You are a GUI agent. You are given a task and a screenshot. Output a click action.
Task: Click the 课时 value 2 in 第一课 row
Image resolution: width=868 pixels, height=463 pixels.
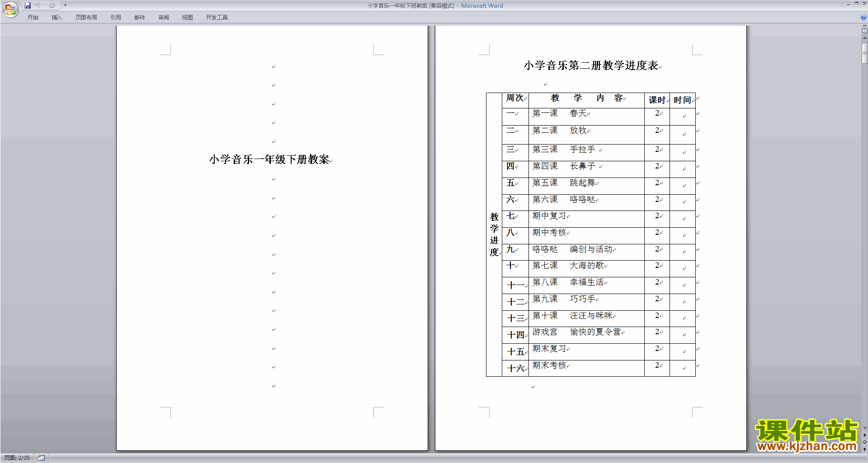[x=657, y=117]
